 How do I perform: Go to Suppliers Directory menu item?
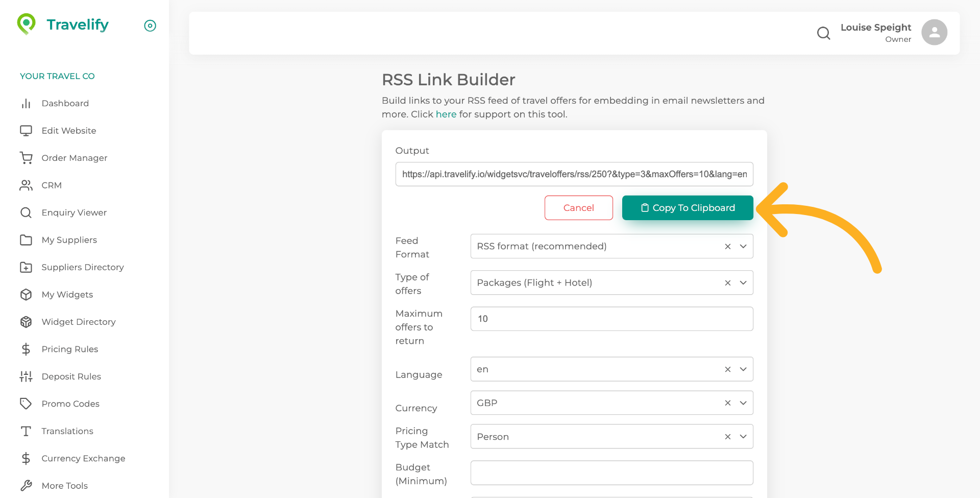(82, 267)
